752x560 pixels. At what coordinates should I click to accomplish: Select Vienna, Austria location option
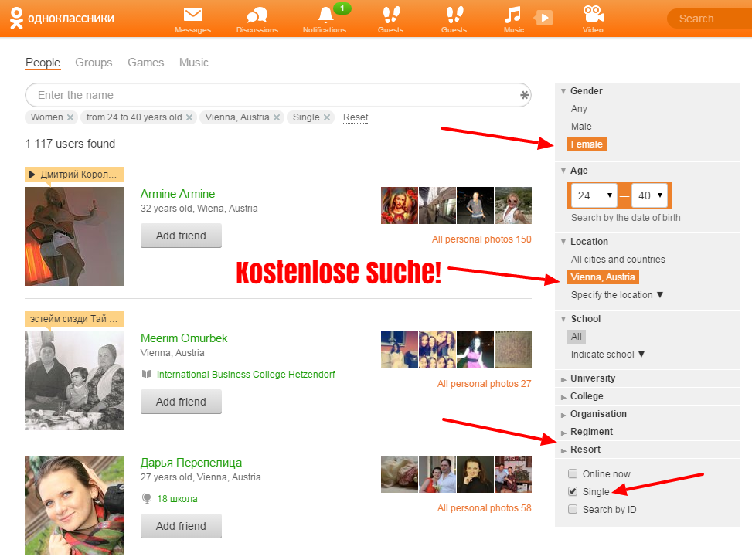point(603,277)
